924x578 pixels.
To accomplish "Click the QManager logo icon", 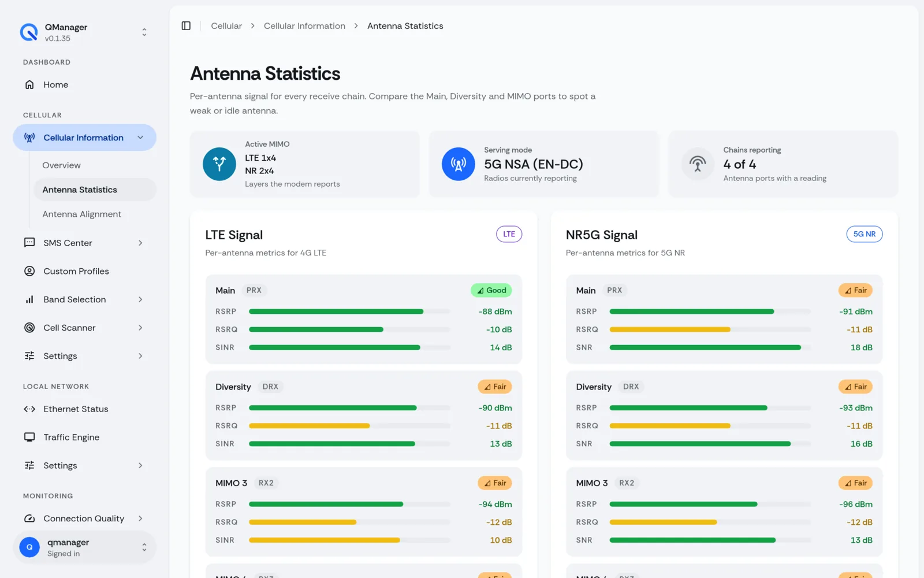I will (x=29, y=32).
